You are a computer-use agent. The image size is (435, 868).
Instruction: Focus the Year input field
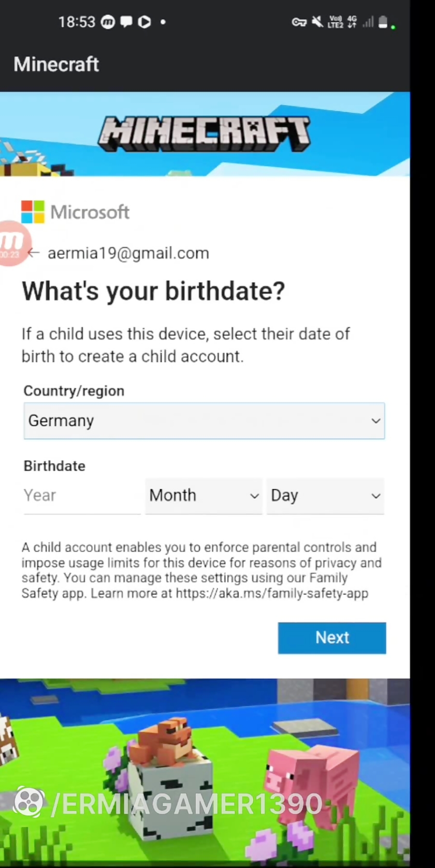tap(82, 495)
